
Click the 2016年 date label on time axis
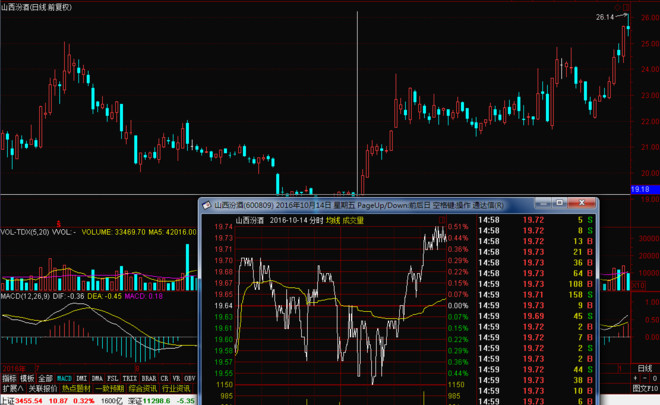[14, 369]
